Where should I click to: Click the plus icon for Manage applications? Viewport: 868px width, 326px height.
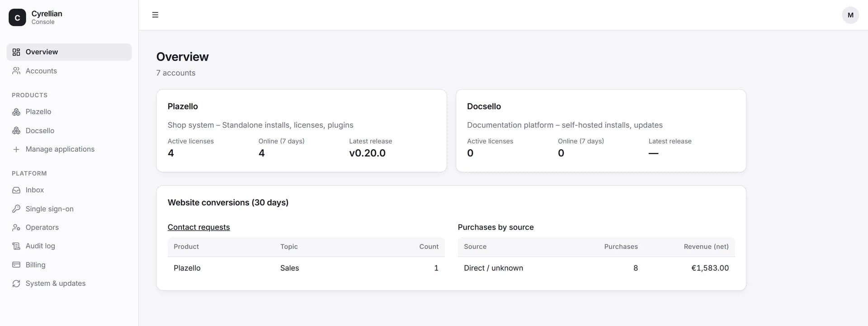pyautogui.click(x=16, y=149)
